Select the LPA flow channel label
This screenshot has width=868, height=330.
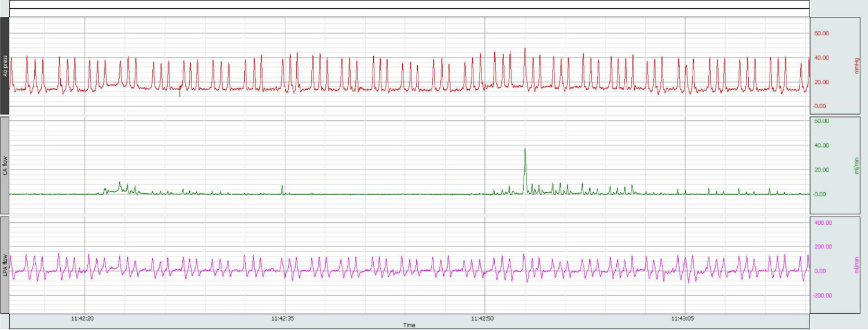(x=5, y=265)
